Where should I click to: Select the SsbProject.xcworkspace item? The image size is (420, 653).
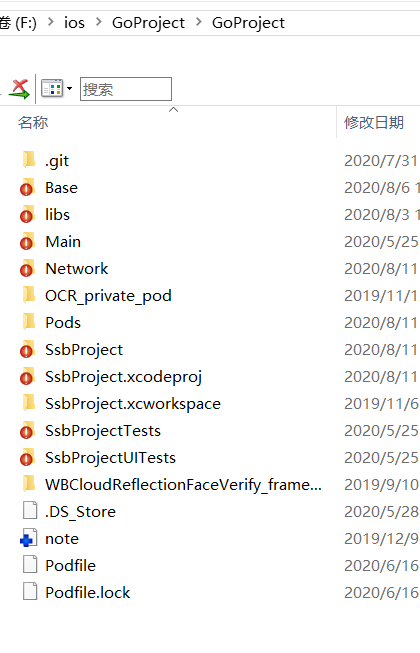(133, 404)
